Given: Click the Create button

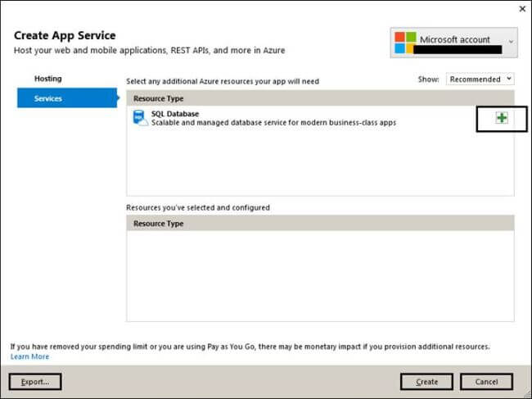Looking at the screenshot, I should coord(426,382).
